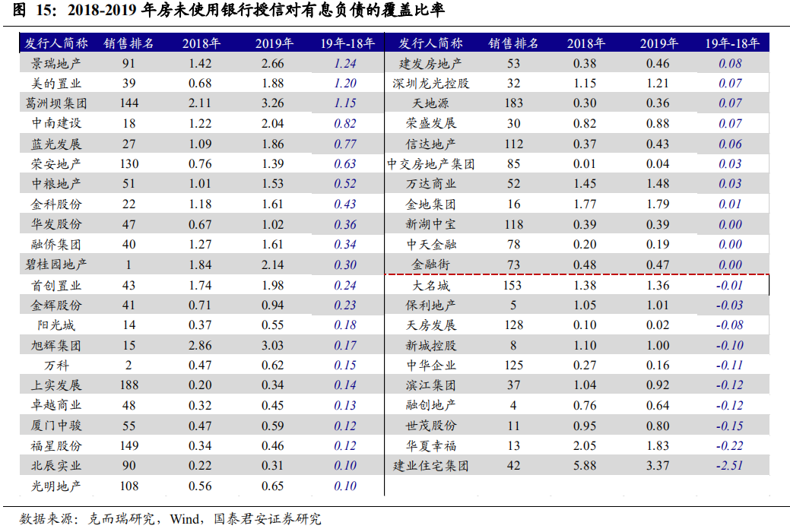Select the 厦门中骏 row name
Viewport: 790px width, 532px height.
click(x=56, y=426)
